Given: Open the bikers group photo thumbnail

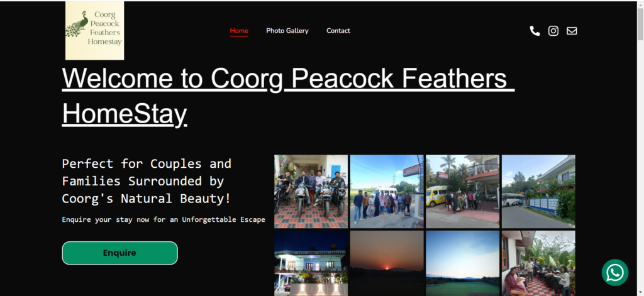Looking at the screenshot, I should click(x=311, y=191).
